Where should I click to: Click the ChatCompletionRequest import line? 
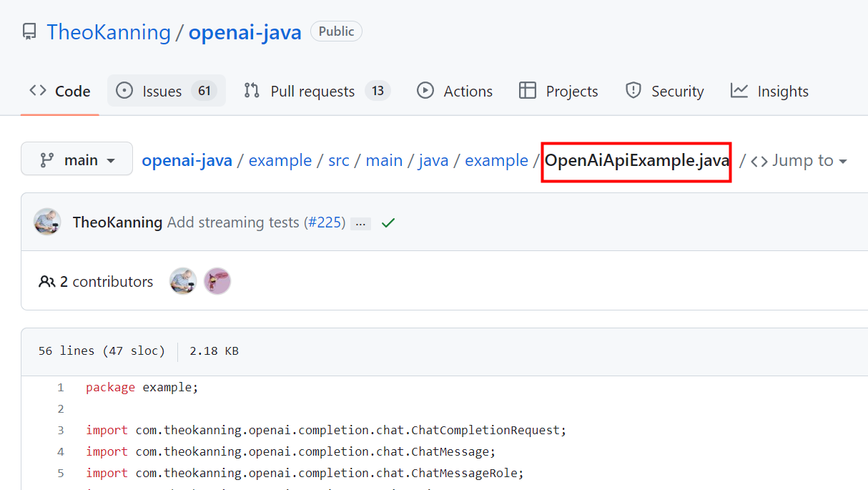click(326, 431)
